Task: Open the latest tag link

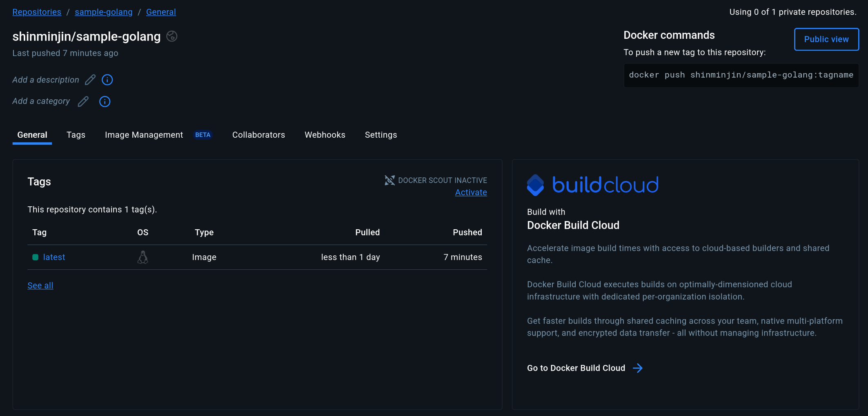Action: (54, 257)
